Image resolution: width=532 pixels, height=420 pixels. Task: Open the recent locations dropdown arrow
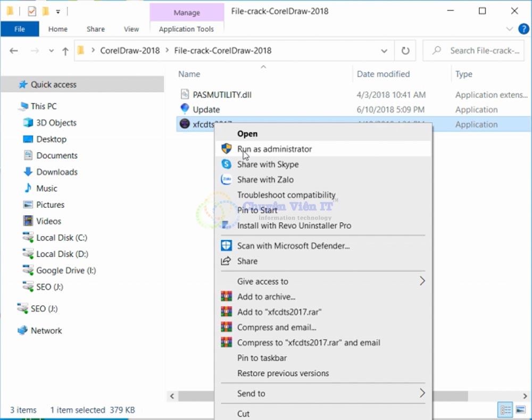[51, 51]
